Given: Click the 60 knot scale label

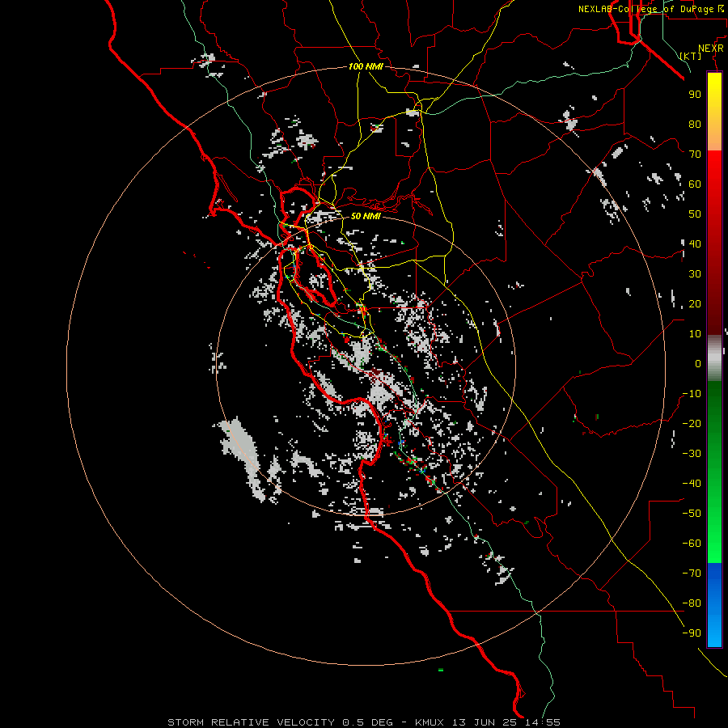Looking at the screenshot, I should [x=695, y=184].
